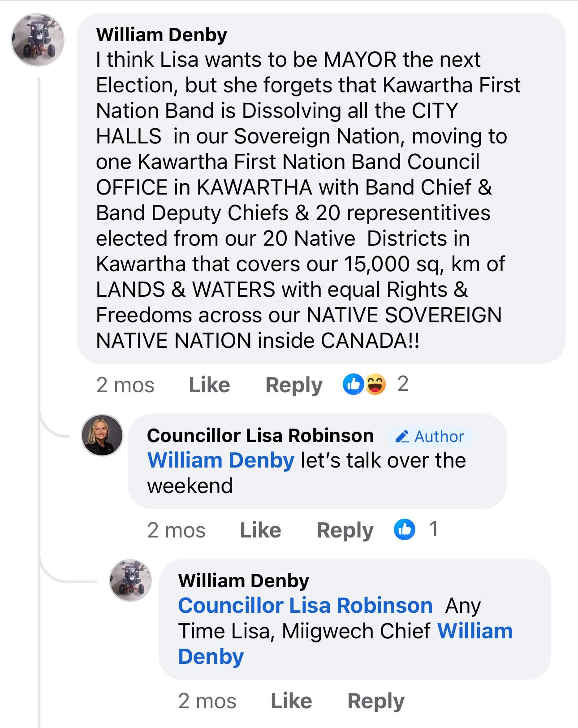578x728 pixels.
Task: Reply to William Denby's top comment
Action: [x=294, y=385]
